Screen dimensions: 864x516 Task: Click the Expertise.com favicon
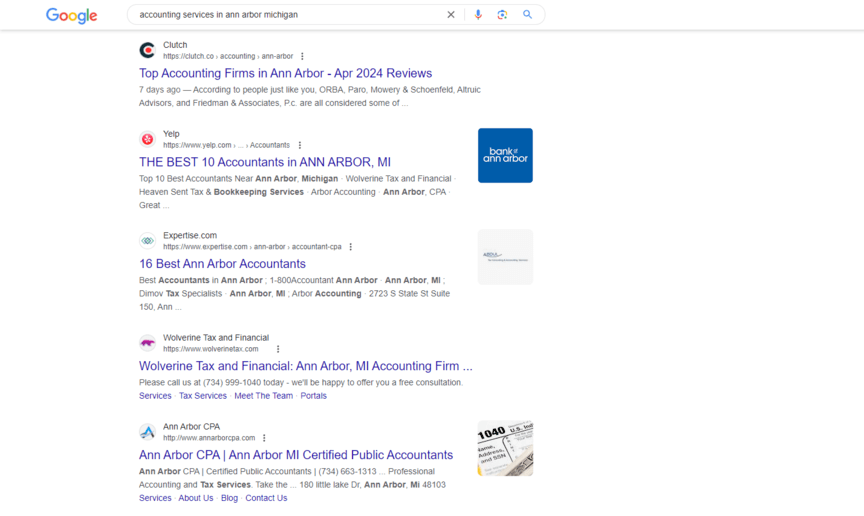pyautogui.click(x=147, y=241)
